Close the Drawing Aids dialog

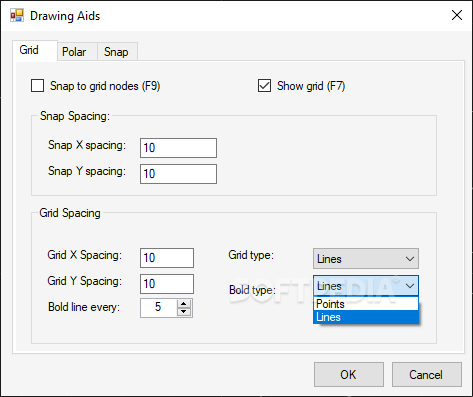pyautogui.click(x=457, y=15)
